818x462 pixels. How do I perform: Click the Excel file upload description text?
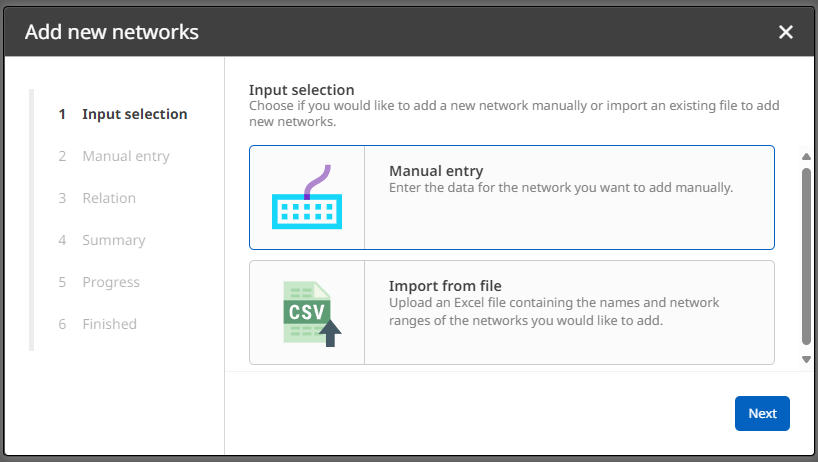click(553, 312)
